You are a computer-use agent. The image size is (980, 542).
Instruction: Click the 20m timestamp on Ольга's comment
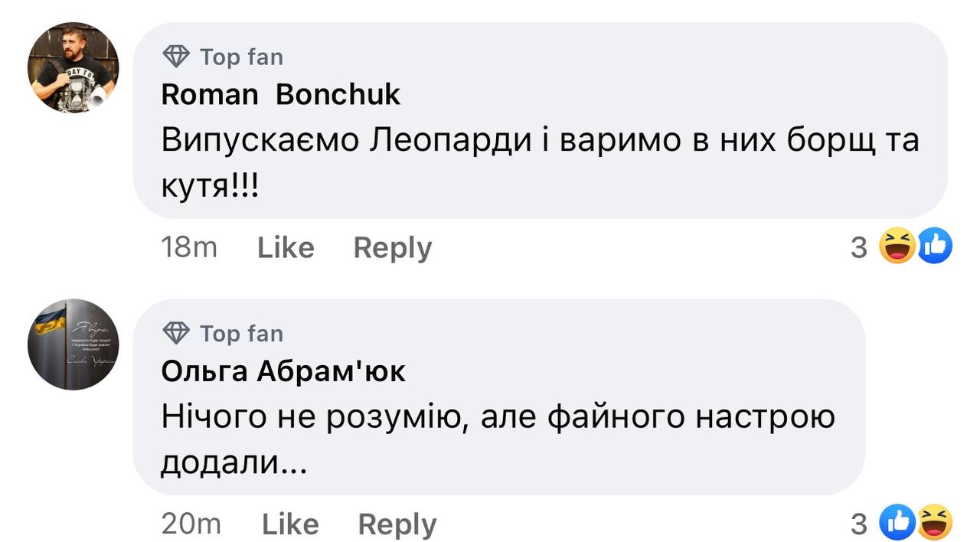(x=191, y=524)
